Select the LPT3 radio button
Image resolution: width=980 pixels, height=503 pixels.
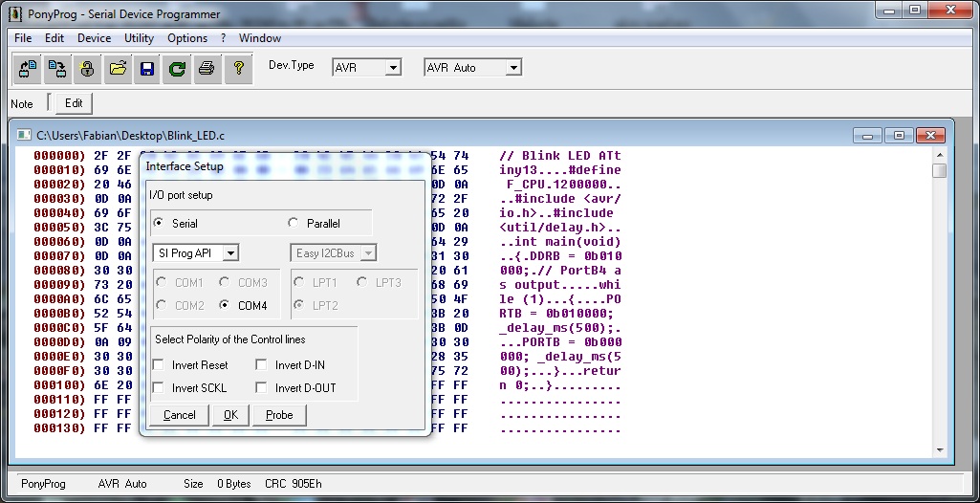tap(361, 282)
